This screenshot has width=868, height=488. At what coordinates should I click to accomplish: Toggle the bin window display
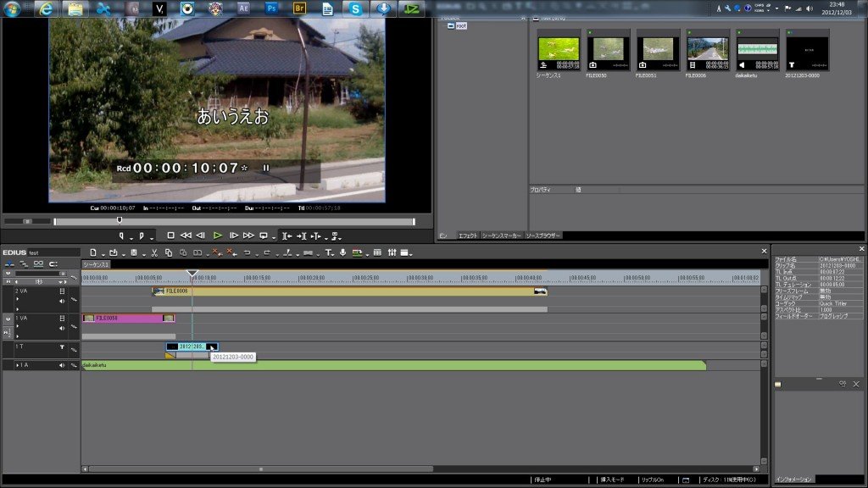click(377, 252)
